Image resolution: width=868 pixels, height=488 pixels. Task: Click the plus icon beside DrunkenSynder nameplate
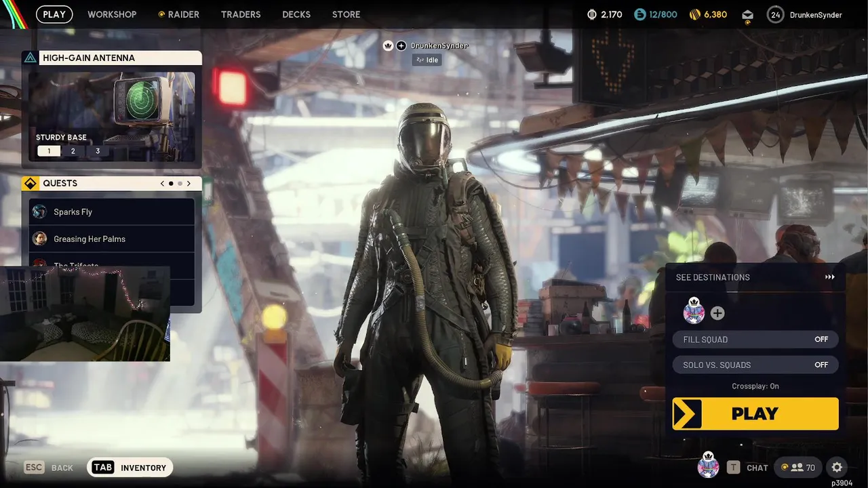click(x=401, y=45)
